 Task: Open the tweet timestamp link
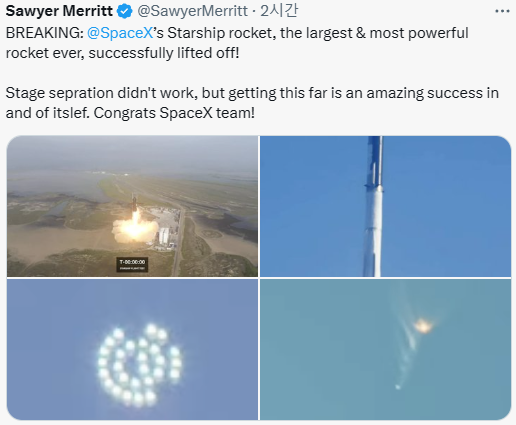(279, 11)
